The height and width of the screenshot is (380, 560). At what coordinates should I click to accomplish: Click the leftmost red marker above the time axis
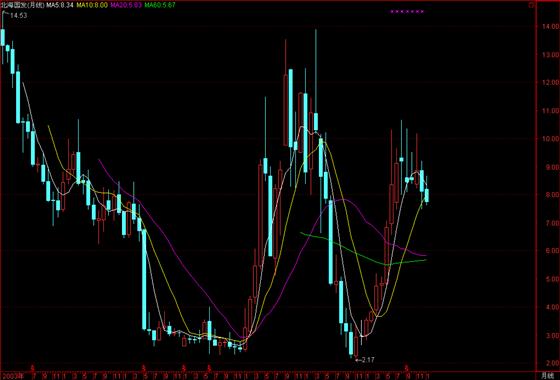coord(32,367)
